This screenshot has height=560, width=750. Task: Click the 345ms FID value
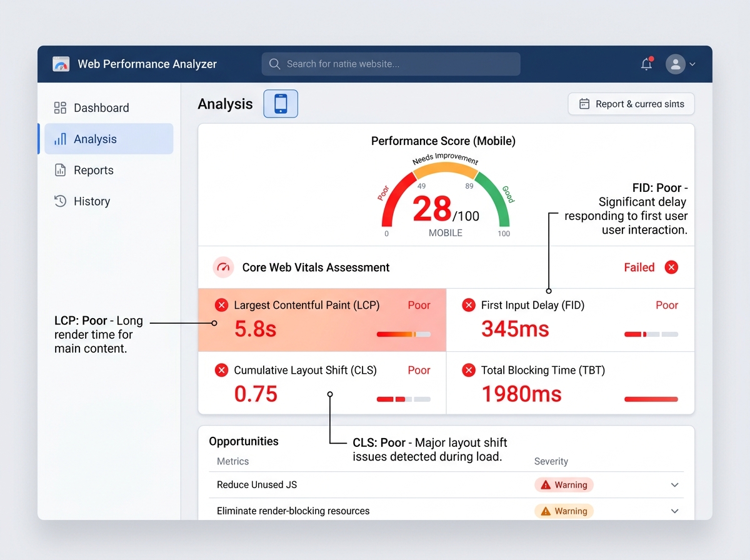[x=515, y=329]
